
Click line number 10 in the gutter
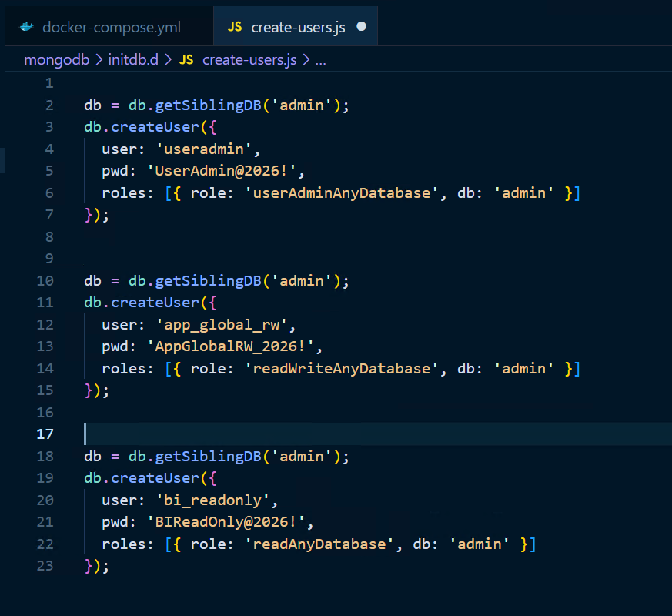pos(45,281)
